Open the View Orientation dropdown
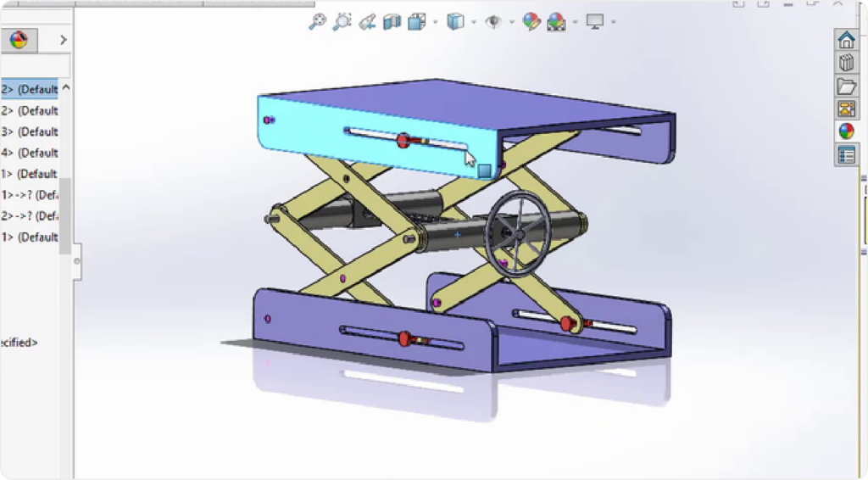Image resolution: width=868 pixels, height=480 pixels. (x=437, y=22)
